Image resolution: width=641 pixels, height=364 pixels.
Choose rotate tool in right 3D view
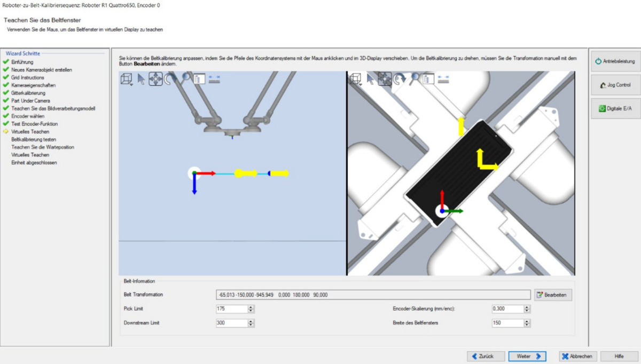pyautogui.click(x=400, y=80)
